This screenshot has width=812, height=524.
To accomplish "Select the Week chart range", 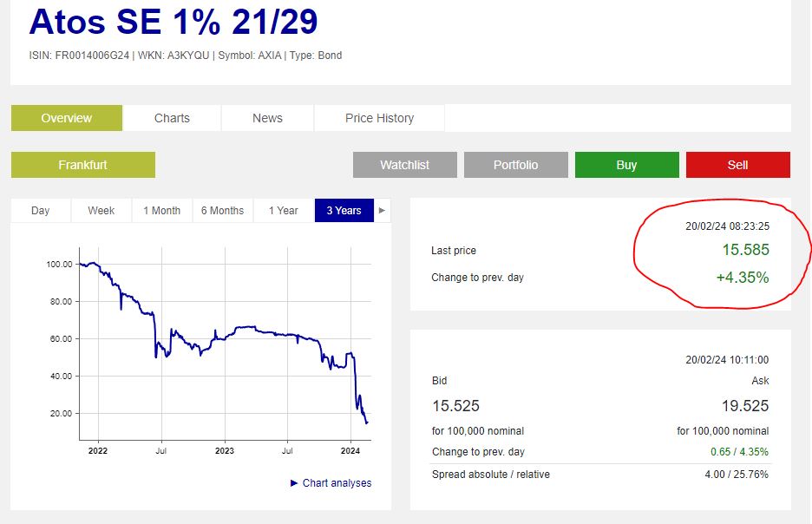I will click(x=101, y=211).
